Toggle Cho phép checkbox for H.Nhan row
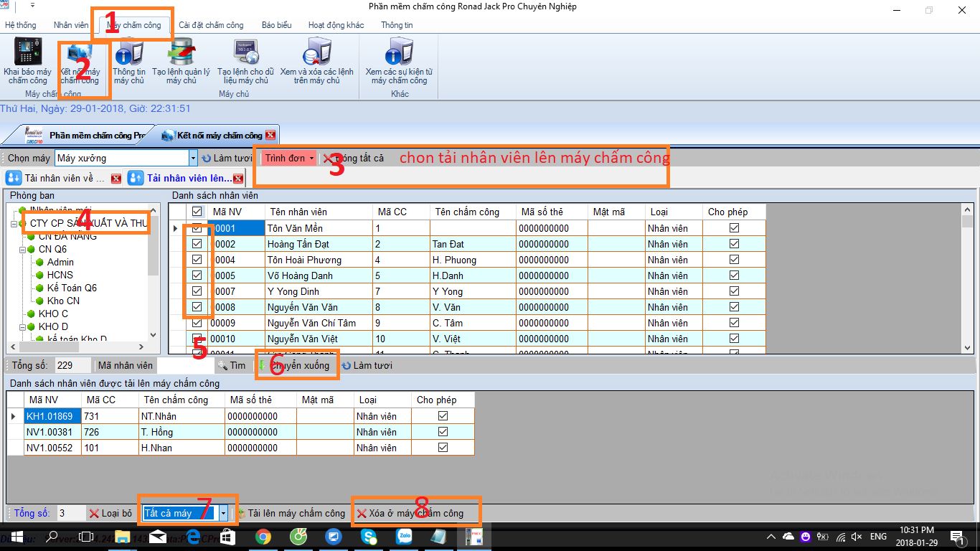The width and height of the screenshot is (980, 551). 443,448
